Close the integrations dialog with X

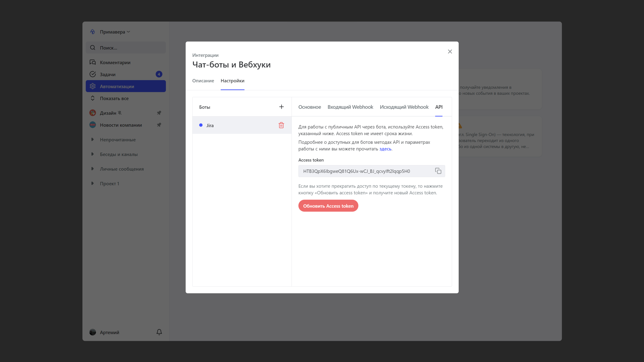coord(450,51)
